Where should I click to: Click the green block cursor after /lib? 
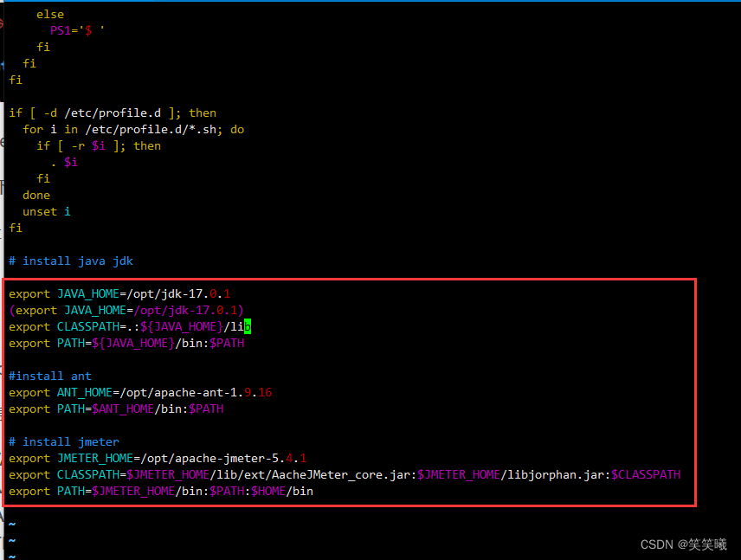pos(248,326)
